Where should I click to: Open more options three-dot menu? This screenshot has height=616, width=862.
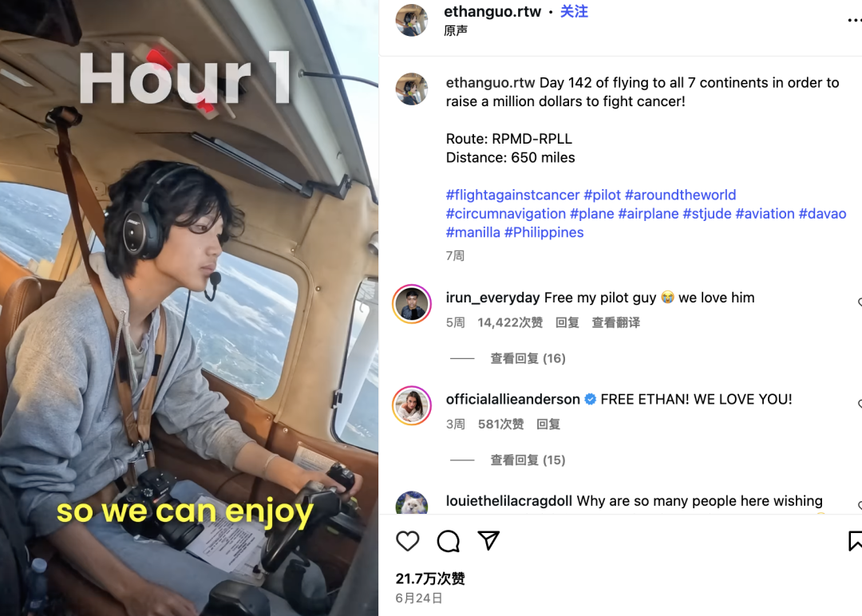(854, 20)
